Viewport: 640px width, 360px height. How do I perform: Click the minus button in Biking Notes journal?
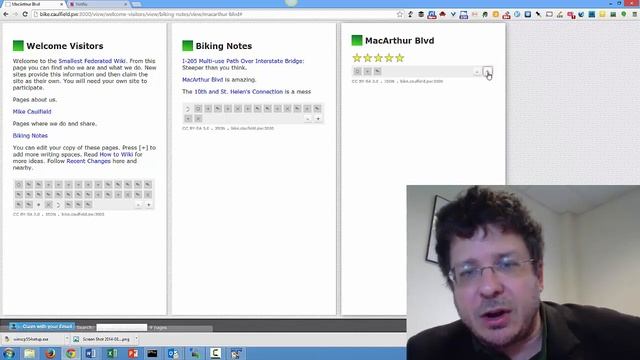(308, 118)
